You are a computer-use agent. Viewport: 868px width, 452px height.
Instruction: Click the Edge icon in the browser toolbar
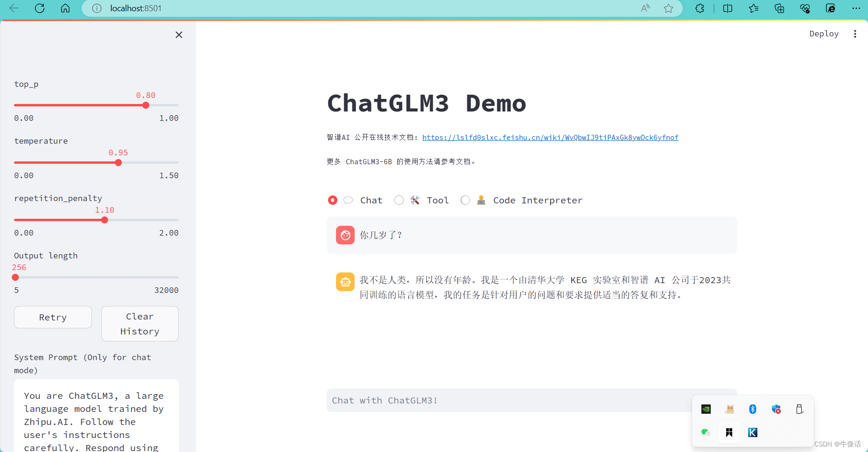click(831, 8)
